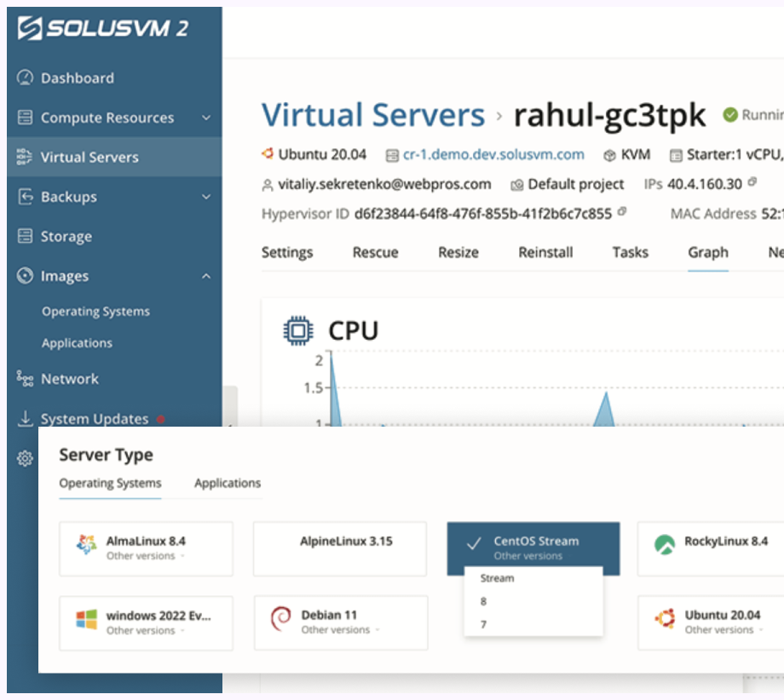Viewport: 784px width, 700px height.
Task: Open the Reinstall tab
Action: [545, 252]
